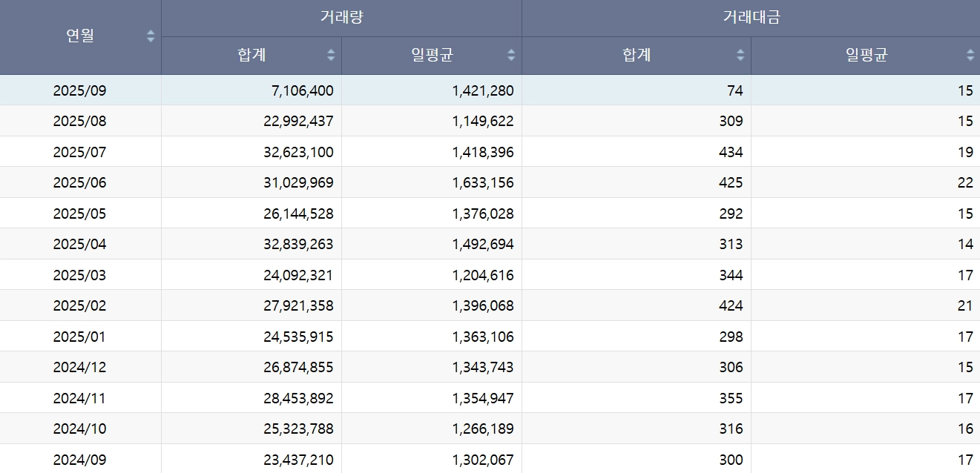The height and width of the screenshot is (473, 980).
Task: Click the 2025/02 date cell
Action: pos(80,305)
